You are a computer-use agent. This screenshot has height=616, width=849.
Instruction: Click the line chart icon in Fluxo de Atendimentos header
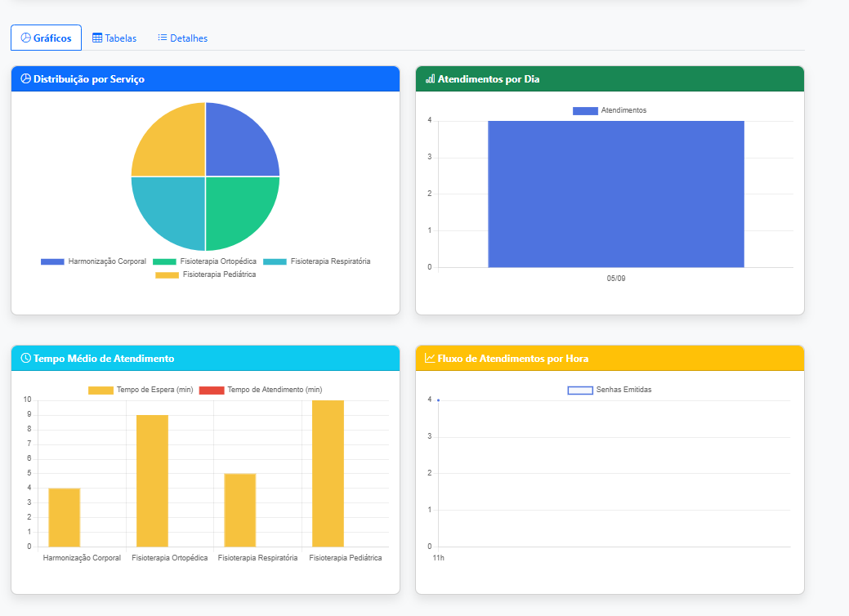(x=430, y=359)
